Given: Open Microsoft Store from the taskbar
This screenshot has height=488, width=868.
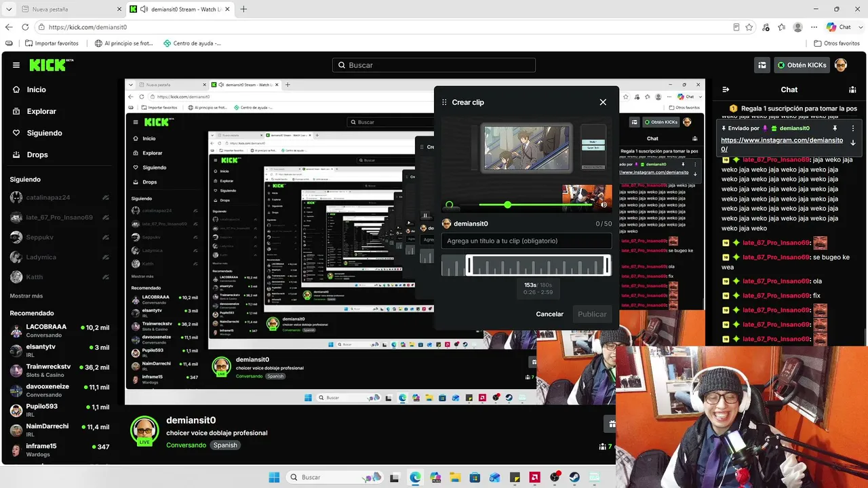Looking at the screenshot, I should point(475,477).
